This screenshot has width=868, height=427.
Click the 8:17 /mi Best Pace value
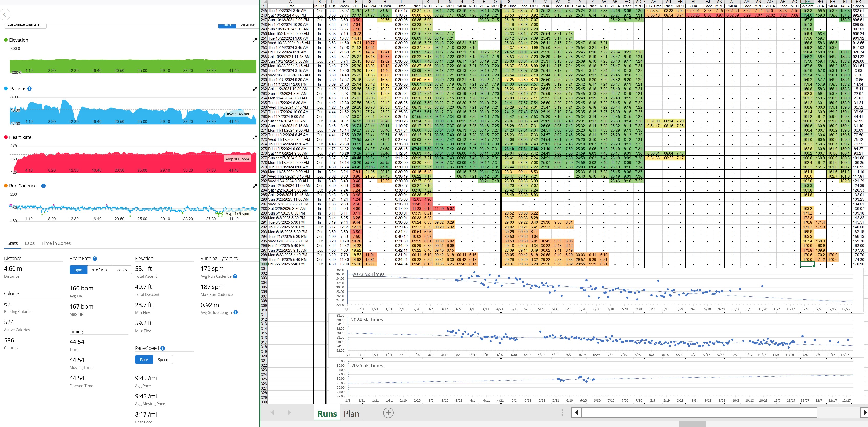tap(146, 414)
